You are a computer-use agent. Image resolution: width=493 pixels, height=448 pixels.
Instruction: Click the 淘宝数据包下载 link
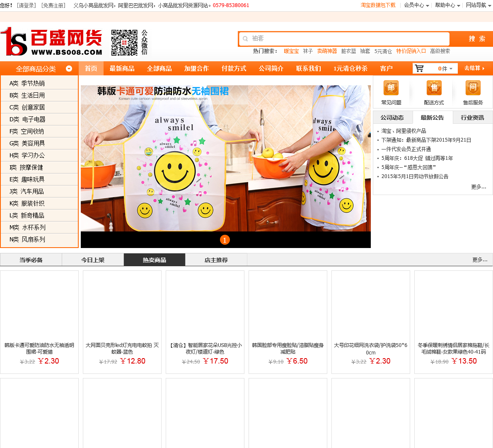point(378,5)
